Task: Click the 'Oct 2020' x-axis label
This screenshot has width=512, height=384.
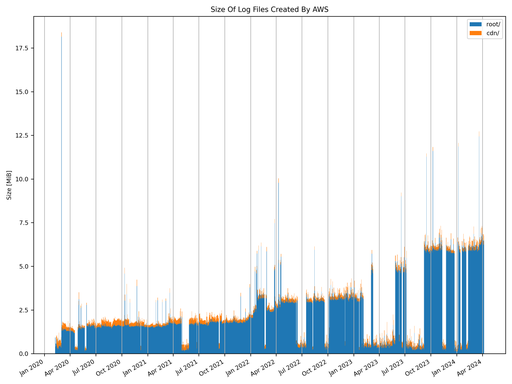Action: 109,367
